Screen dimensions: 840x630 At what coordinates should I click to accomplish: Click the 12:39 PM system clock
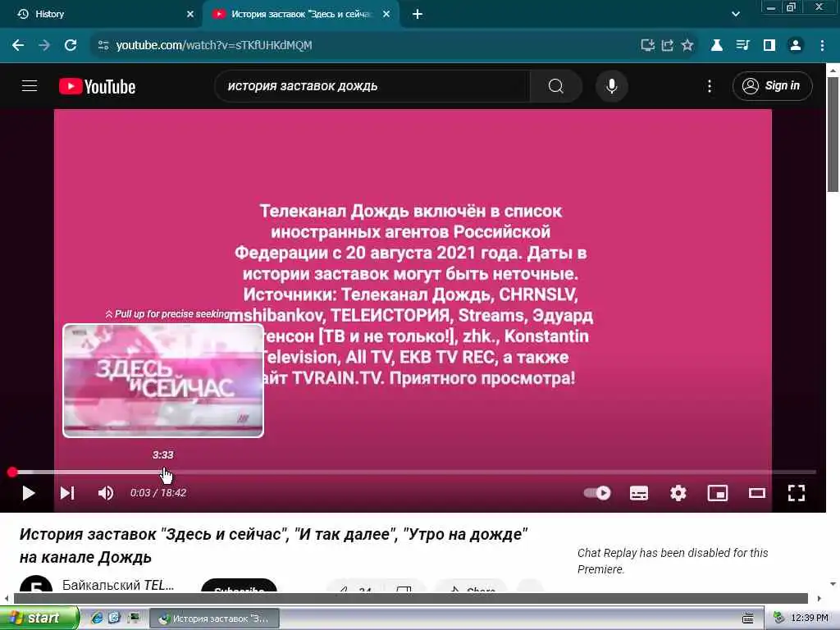810,619
